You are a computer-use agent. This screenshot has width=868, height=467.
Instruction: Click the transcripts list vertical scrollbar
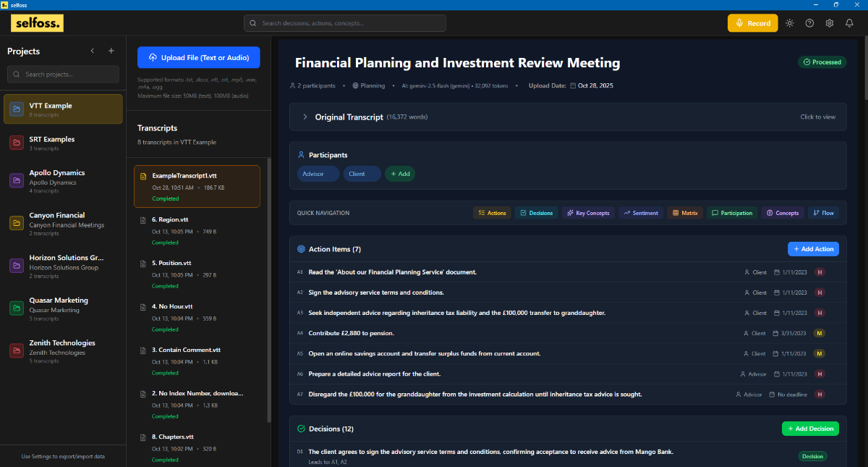pyautogui.click(x=268, y=290)
